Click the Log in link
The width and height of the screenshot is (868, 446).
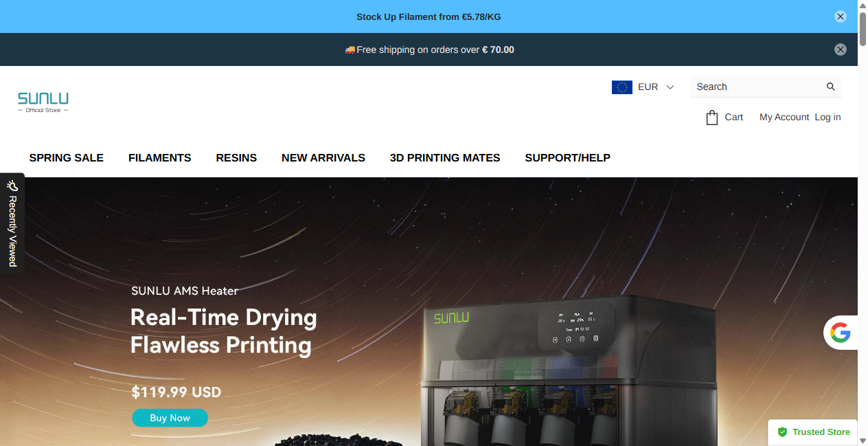point(827,118)
